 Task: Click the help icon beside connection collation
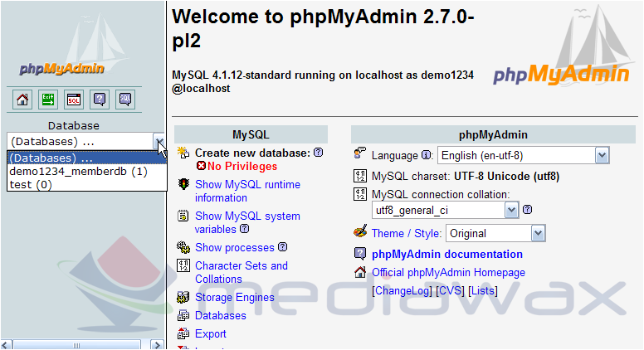527,210
